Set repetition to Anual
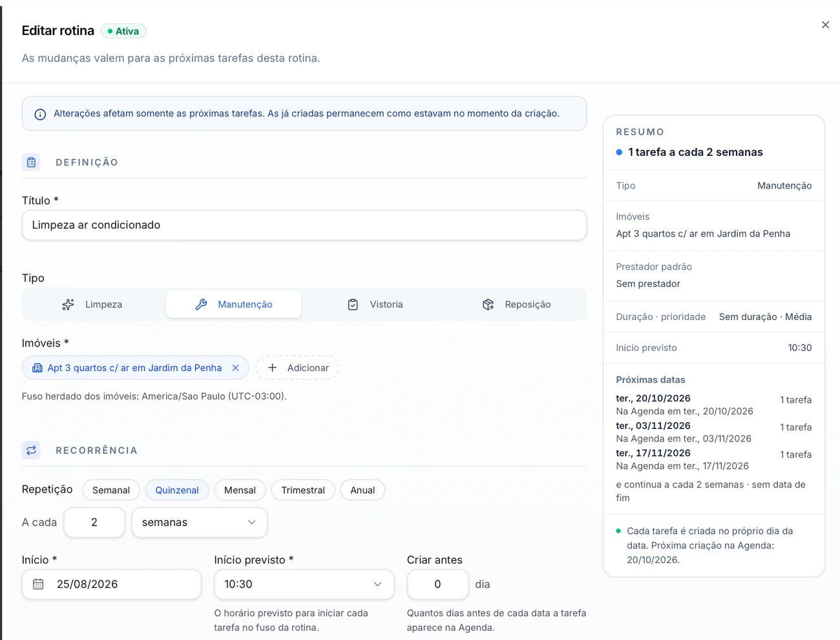Viewport: 840px width, 640px height. [x=362, y=490]
